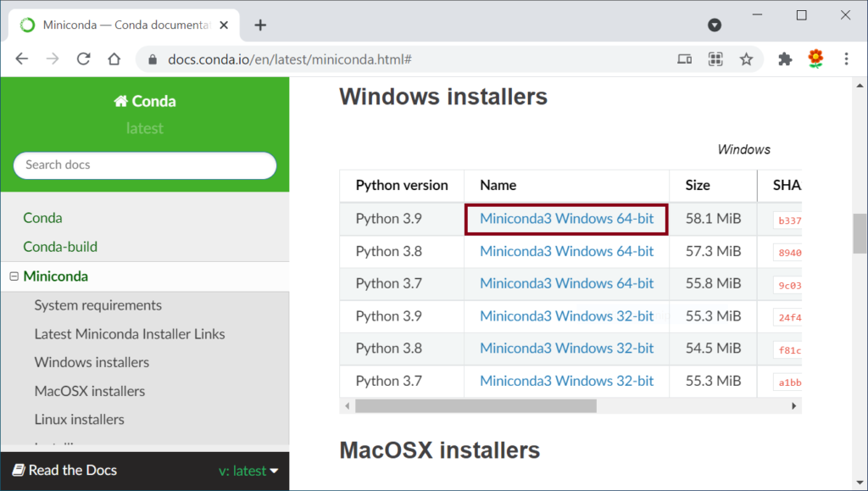Reload the current page
This screenshot has width=868, height=491.
pos(84,59)
